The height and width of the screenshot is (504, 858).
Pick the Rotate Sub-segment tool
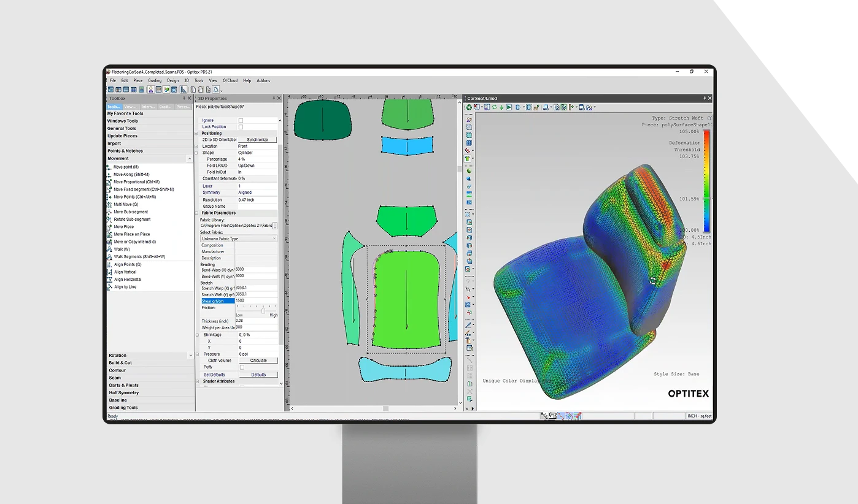131,220
